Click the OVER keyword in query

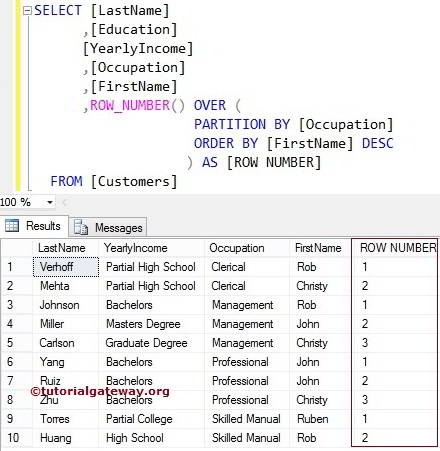pyautogui.click(x=210, y=105)
